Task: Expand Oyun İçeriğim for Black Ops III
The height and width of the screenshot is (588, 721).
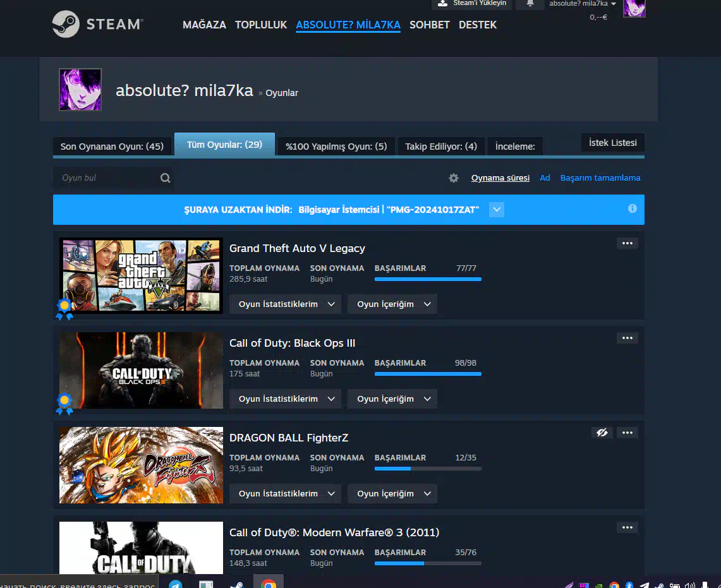Action: [x=392, y=399]
